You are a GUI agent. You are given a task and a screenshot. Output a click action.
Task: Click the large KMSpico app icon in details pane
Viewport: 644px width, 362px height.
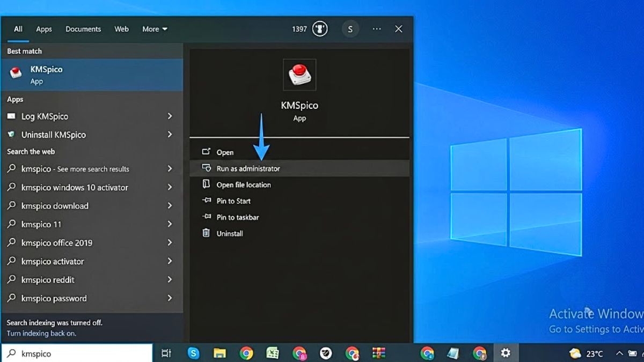(x=299, y=75)
